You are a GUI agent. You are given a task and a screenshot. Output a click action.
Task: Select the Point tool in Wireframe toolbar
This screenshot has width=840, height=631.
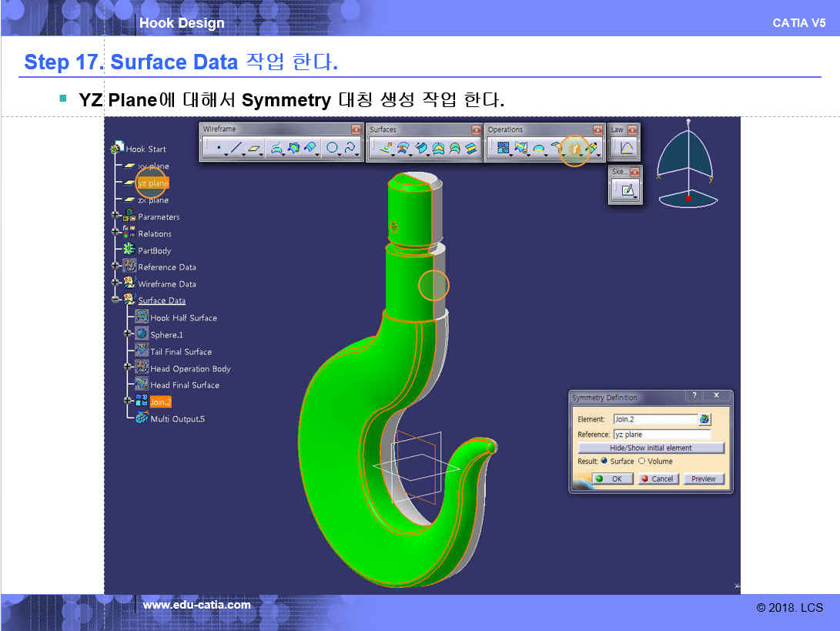pyautogui.click(x=218, y=148)
